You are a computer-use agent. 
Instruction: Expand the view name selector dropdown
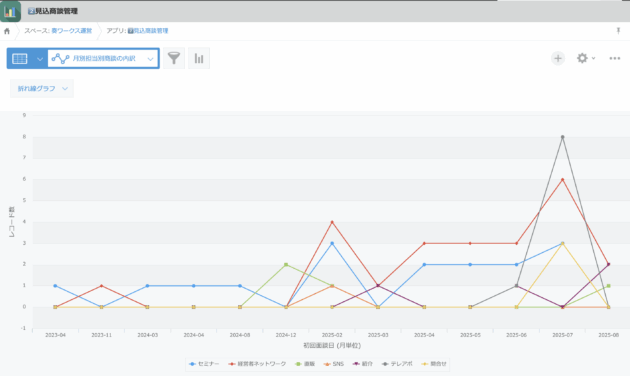(103, 59)
